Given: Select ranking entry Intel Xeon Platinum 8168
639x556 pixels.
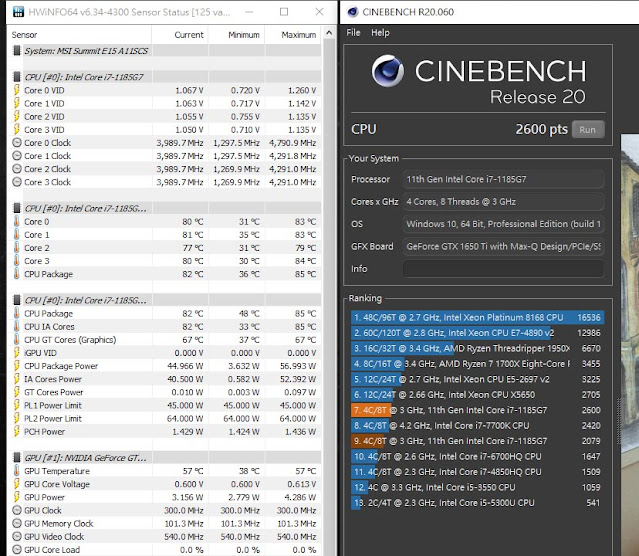Looking at the screenshot, I should coord(477,318).
